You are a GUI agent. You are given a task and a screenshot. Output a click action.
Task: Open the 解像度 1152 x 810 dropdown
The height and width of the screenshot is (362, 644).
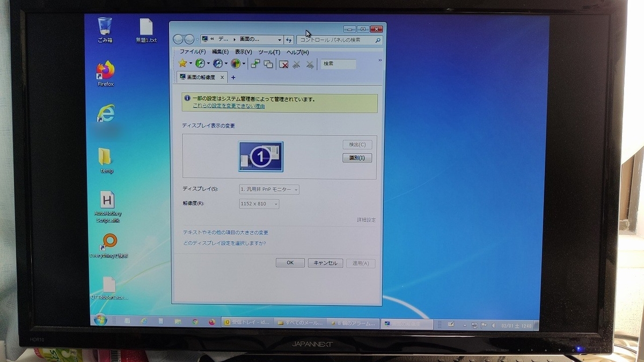pos(259,204)
